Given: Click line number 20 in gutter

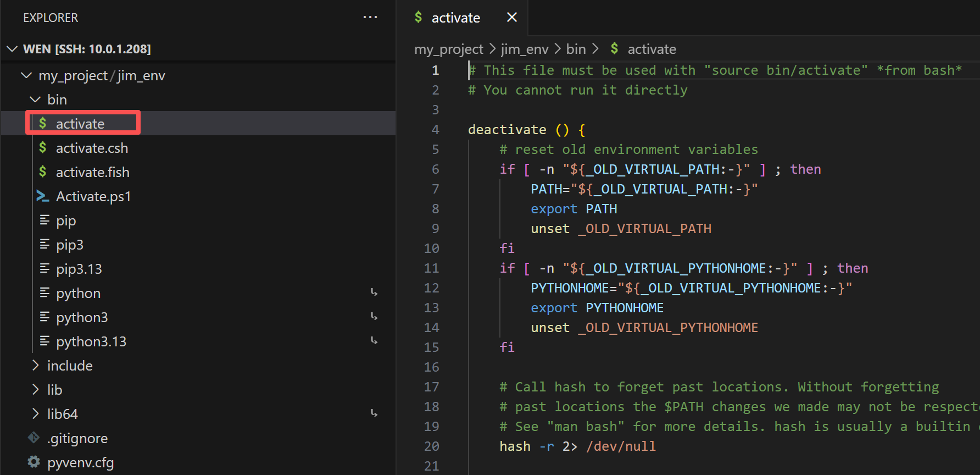Looking at the screenshot, I should click(432, 446).
